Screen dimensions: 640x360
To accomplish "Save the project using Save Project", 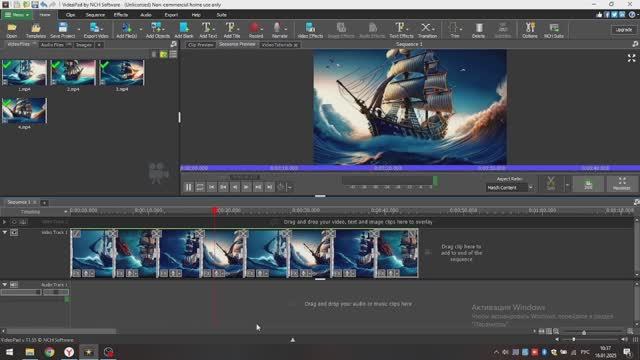I will point(62,30).
